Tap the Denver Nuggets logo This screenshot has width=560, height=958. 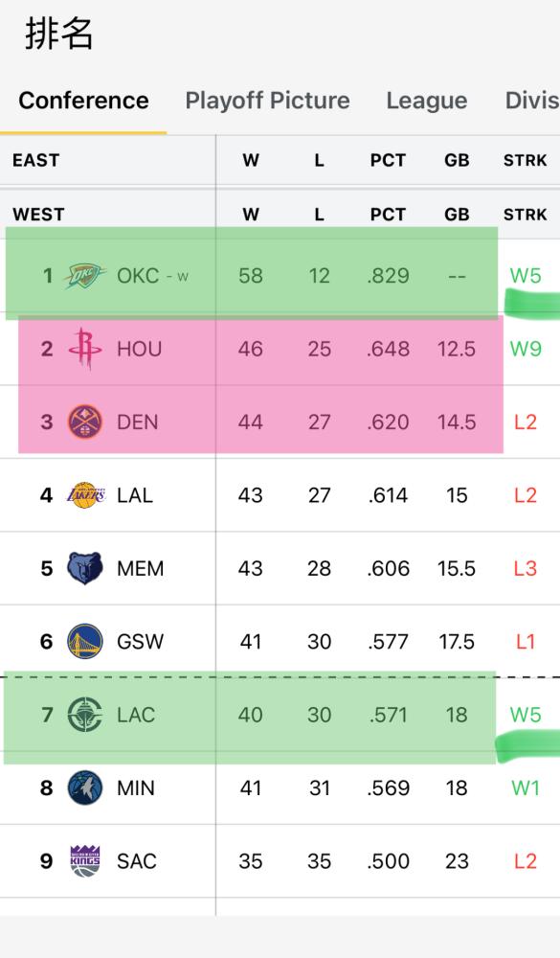[85, 422]
